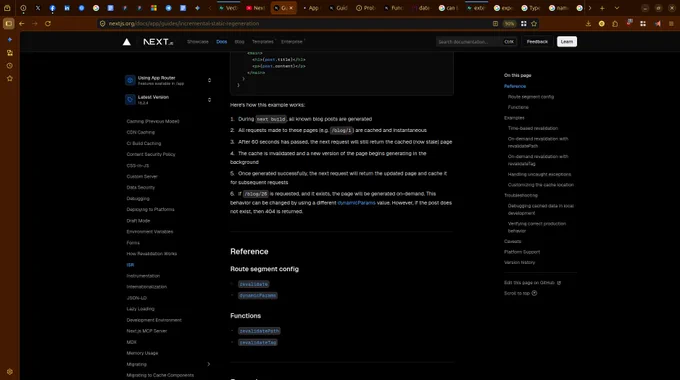Open the list all tabs chevron
680x380 pixels.
[617, 8]
